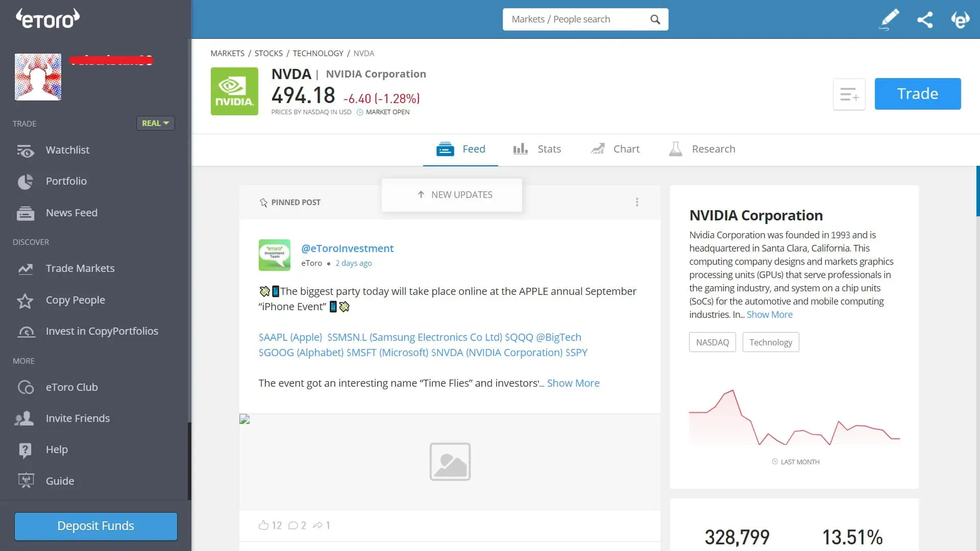Click the Portfolio pie chart icon
The image size is (980, 551).
25,182
